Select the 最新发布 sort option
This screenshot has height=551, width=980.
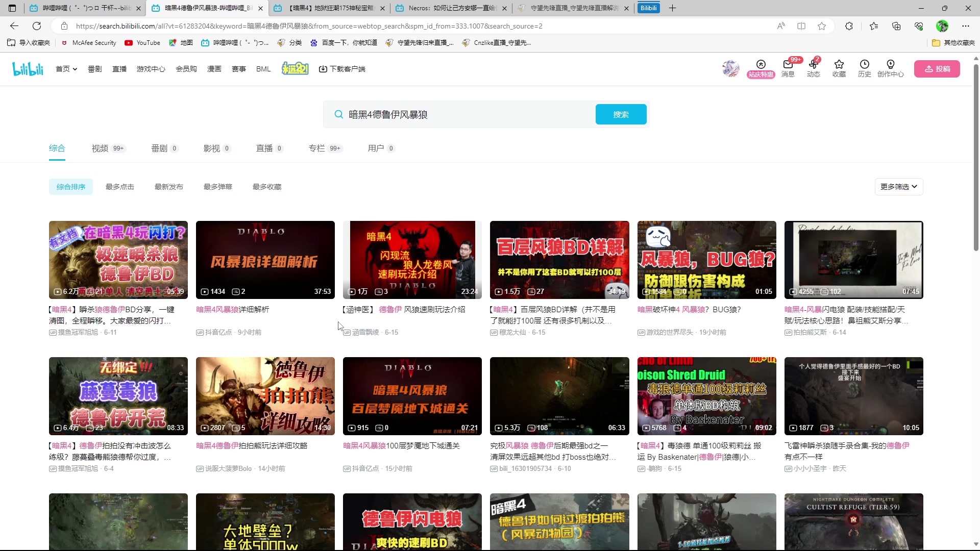pyautogui.click(x=169, y=186)
